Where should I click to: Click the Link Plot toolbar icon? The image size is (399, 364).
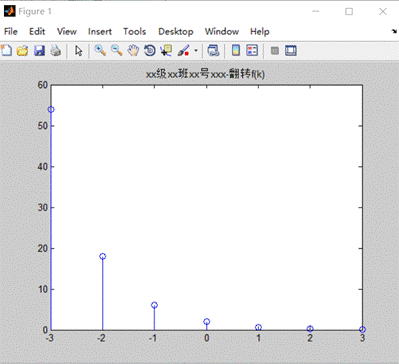[x=213, y=51]
